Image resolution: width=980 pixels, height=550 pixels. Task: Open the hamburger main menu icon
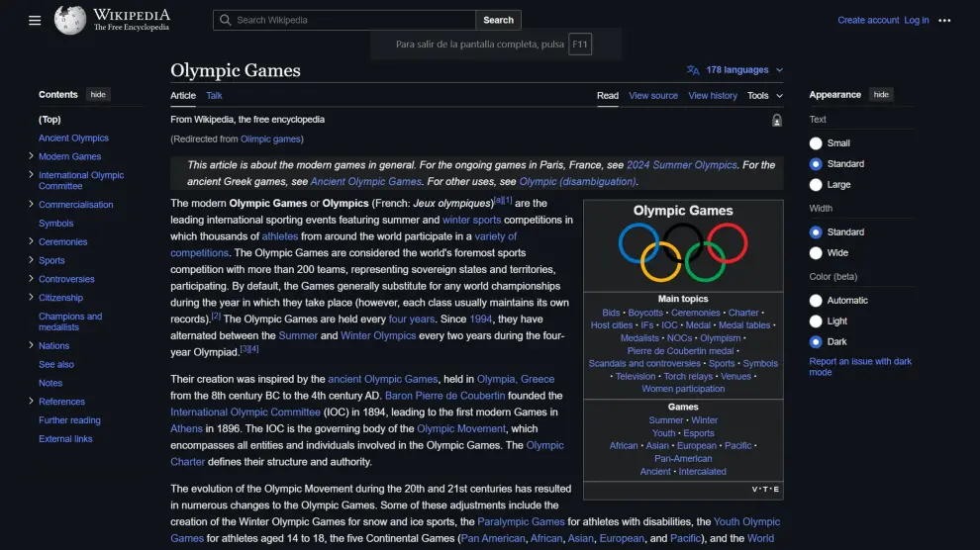coord(35,20)
